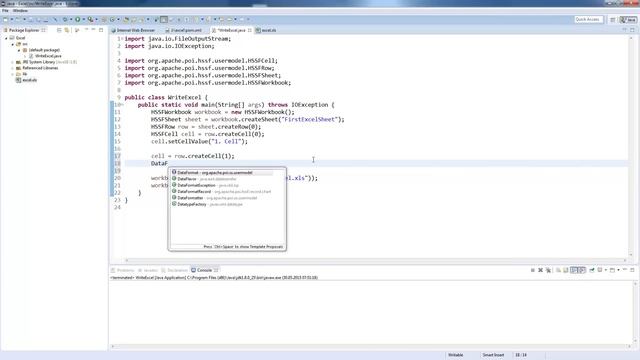
Task: Minimize the Package Explorer view
Action: click(x=93, y=30)
